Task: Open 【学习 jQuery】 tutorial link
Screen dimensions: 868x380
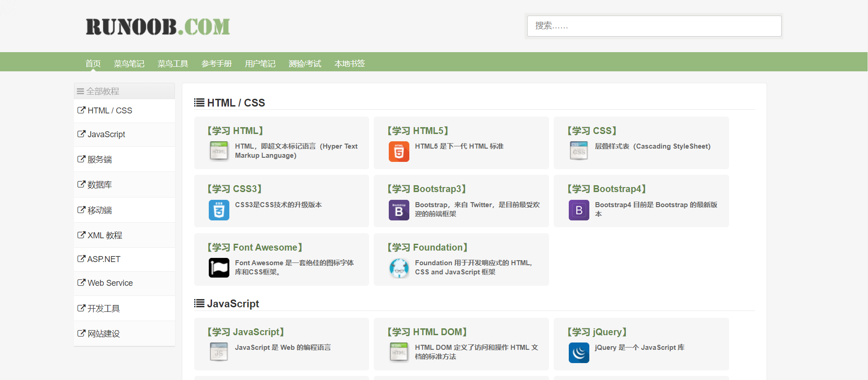Action: pyautogui.click(x=598, y=332)
